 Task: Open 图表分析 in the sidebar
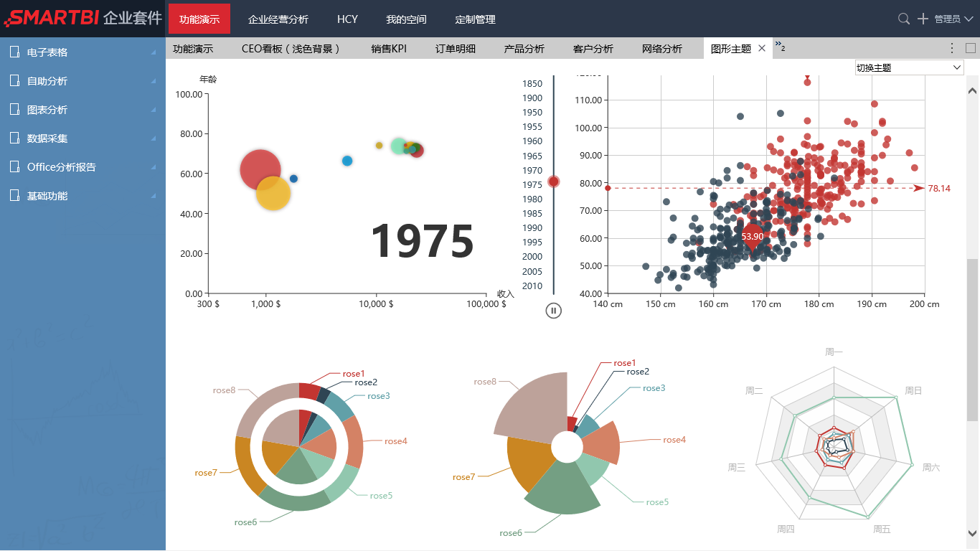(47, 110)
